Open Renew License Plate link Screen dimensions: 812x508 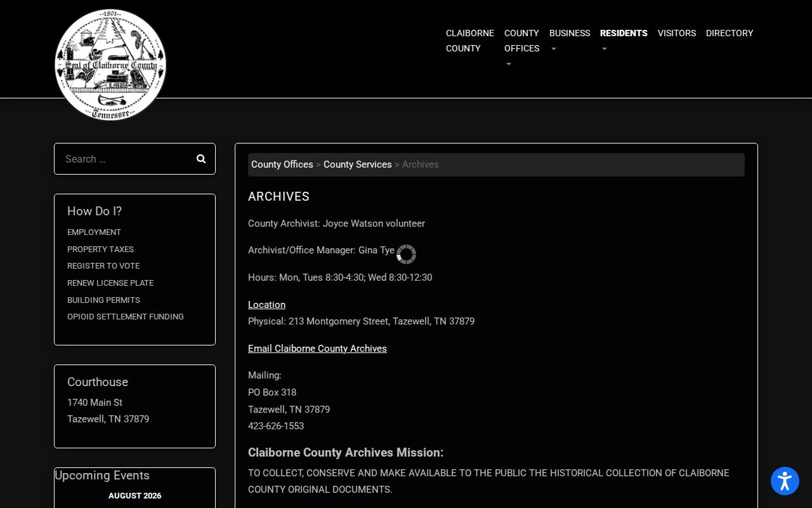pos(110,283)
